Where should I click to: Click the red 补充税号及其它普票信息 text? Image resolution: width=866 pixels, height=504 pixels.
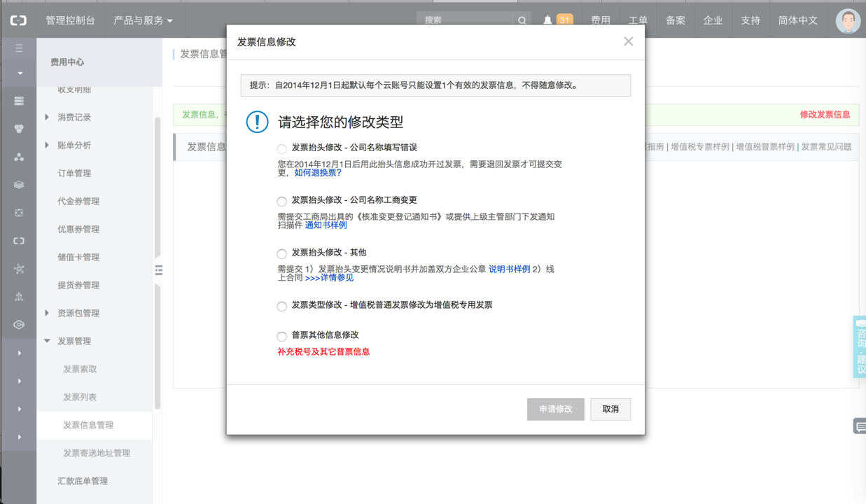323,351
